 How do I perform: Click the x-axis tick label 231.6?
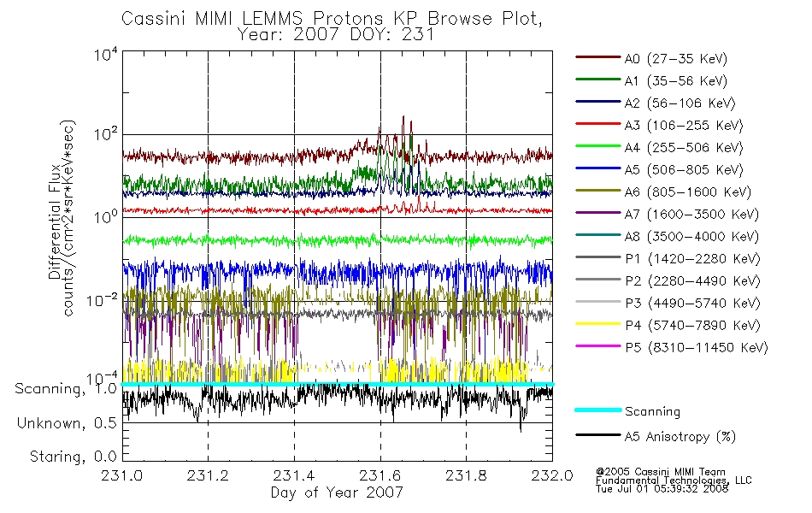point(380,475)
